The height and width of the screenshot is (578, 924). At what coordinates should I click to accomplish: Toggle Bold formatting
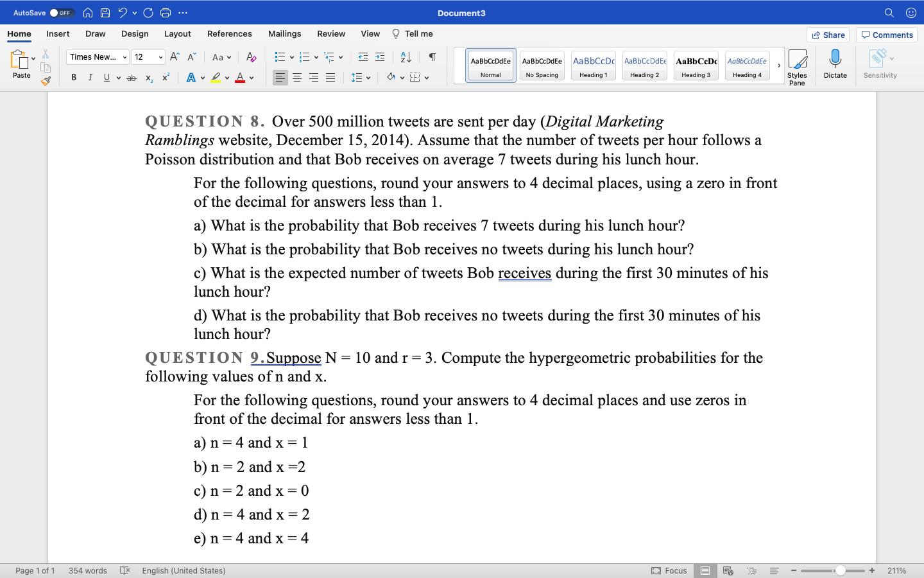pos(74,78)
